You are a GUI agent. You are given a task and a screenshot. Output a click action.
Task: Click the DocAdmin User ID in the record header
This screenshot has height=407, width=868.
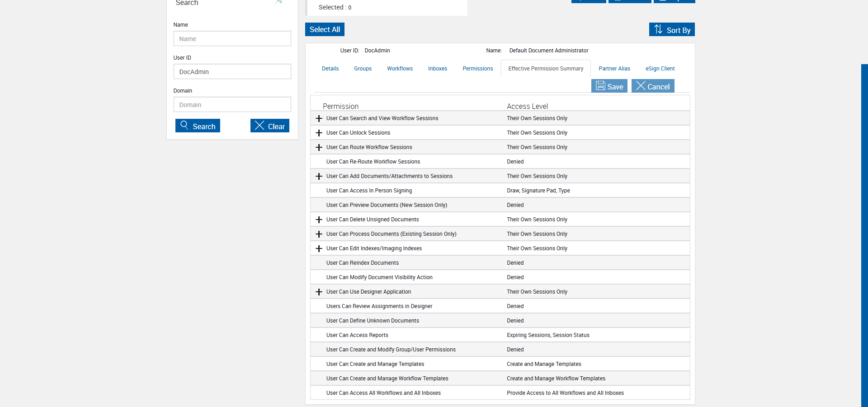[377, 51]
